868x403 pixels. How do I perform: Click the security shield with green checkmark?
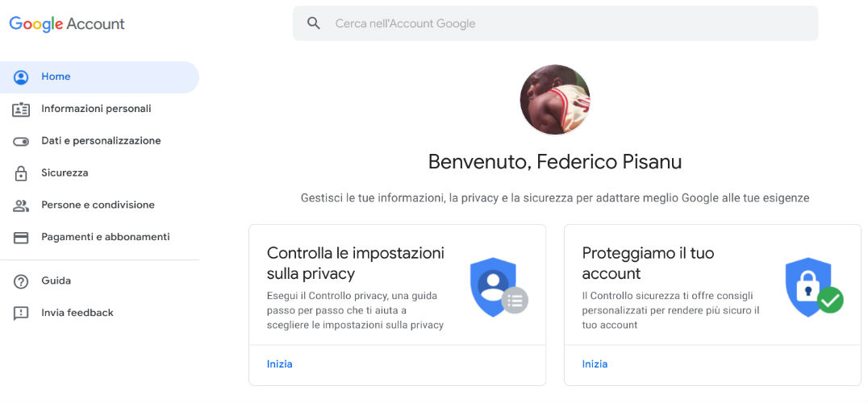click(x=813, y=287)
